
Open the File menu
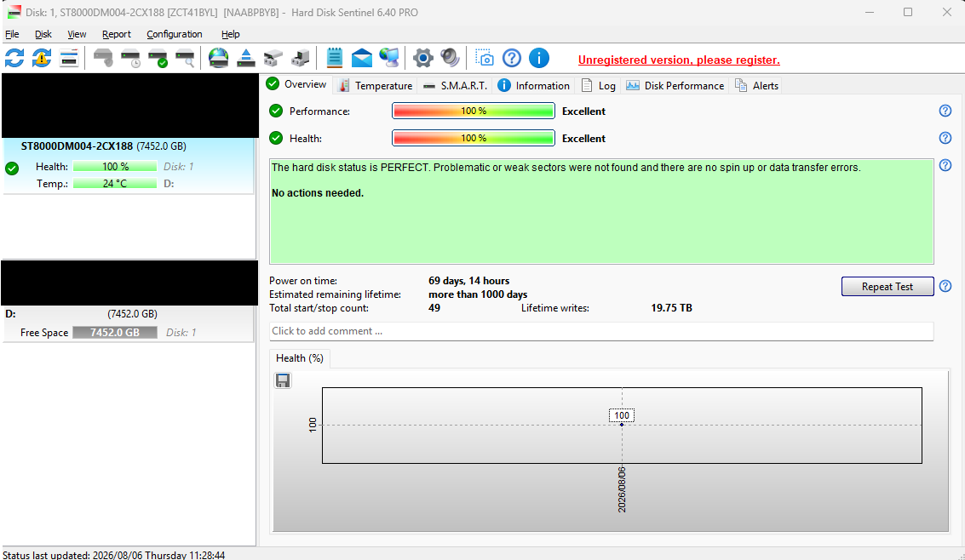[x=12, y=34]
